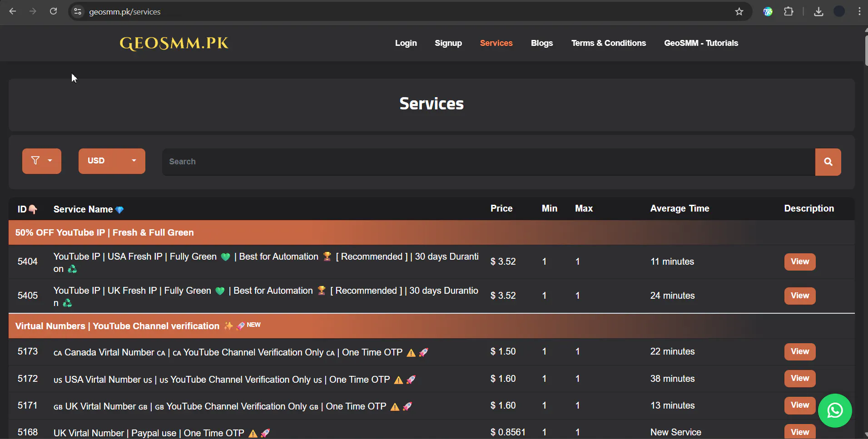Click the YouTube IP USA Fresh IP service

[266, 262]
